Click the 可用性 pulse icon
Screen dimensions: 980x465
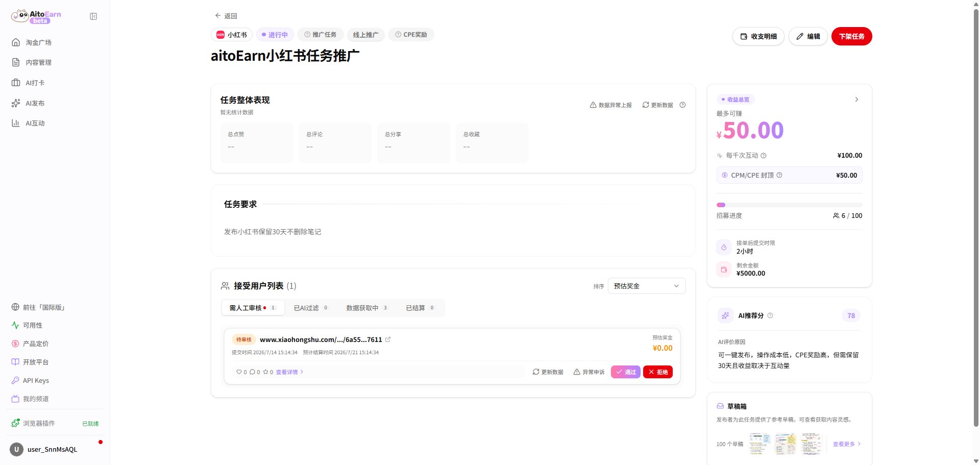15,325
